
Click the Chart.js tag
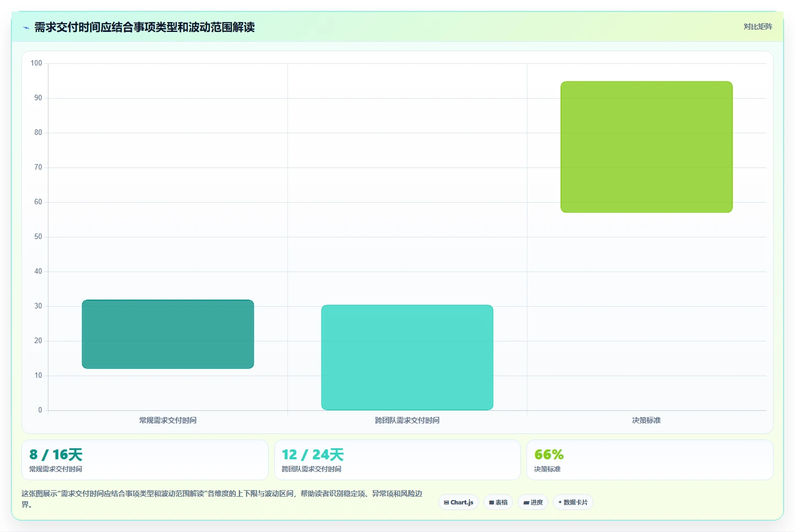[459, 502]
